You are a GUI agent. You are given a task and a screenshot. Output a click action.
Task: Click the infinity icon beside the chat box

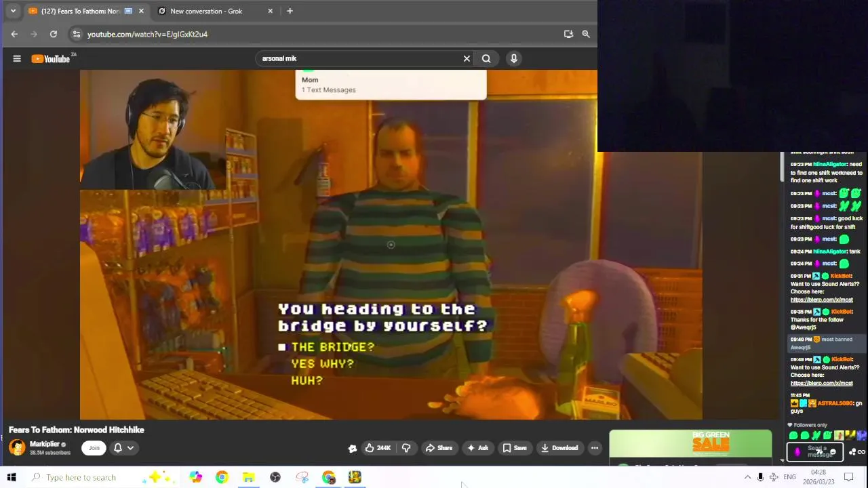[861, 452]
